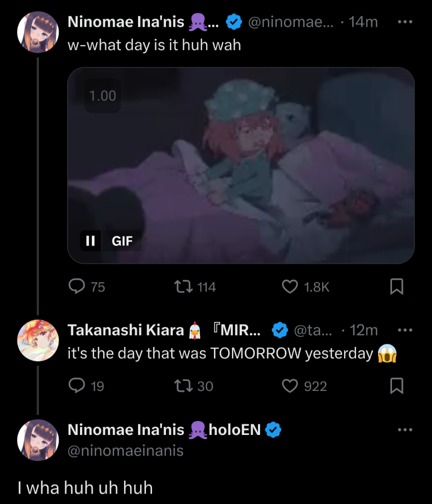
Task: Retweet the 'what day is it' tweet
Action: [x=181, y=286]
